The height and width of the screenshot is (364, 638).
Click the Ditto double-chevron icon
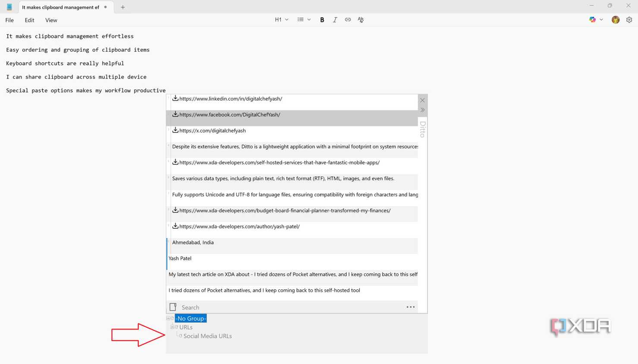pos(422,110)
